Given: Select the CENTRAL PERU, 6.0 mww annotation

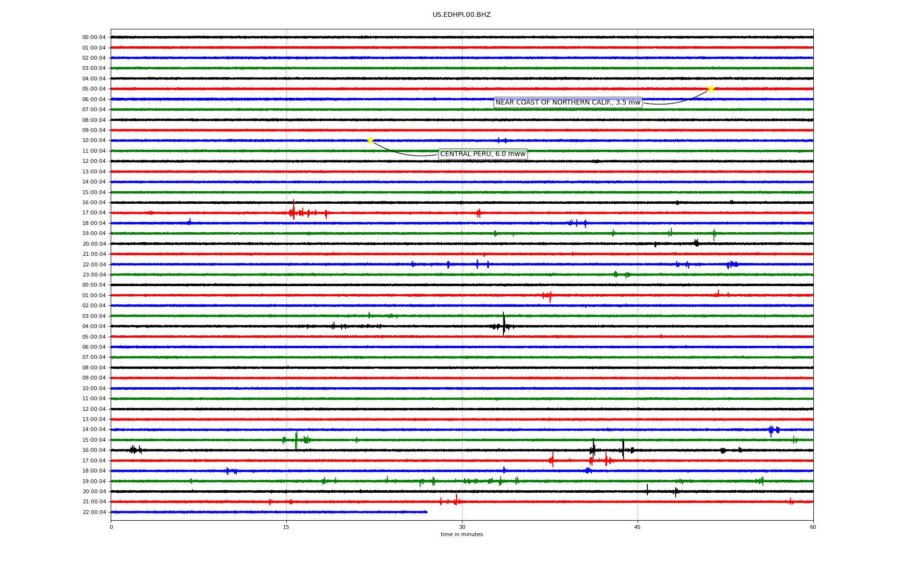Looking at the screenshot, I should tap(483, 154).
